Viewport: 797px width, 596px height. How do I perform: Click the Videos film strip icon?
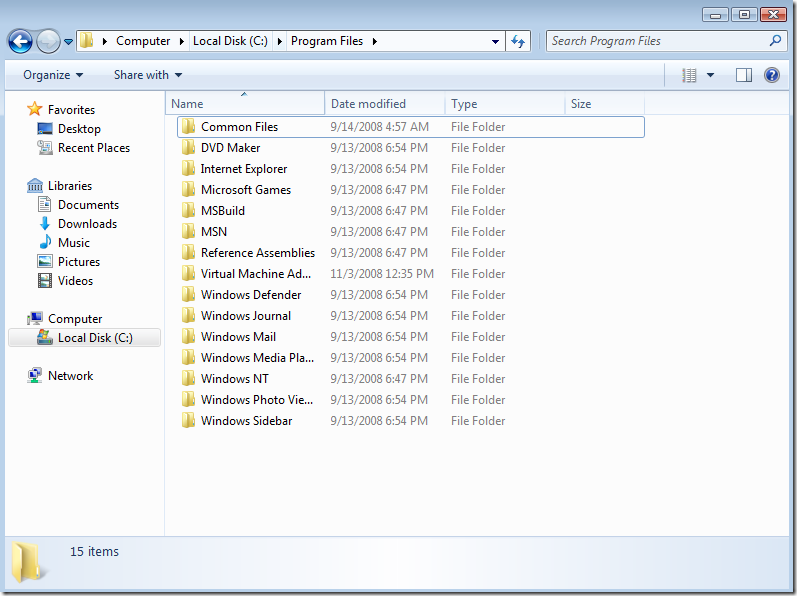click(45, 280)
